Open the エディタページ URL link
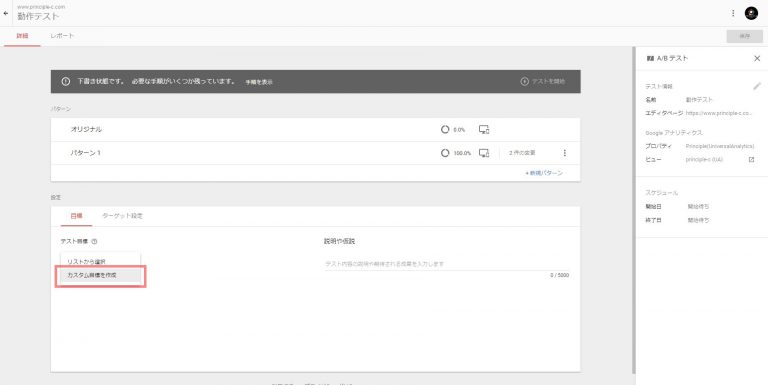Viewport: 768px width, 385px height. pyautogui.click(x=718, y=113)
